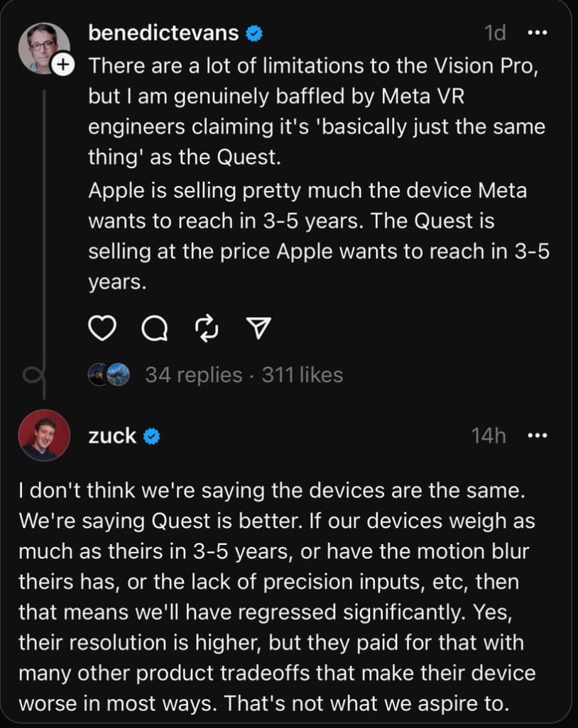This screenshot has height=728, width=578.
Task: Open the comment reply bubble icon
Action: pyautogui.click(x=155, y=327)
